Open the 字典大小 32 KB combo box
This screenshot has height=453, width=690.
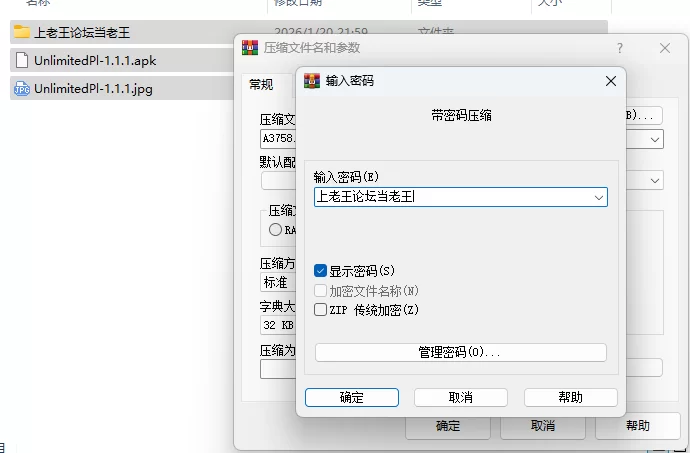278,325
